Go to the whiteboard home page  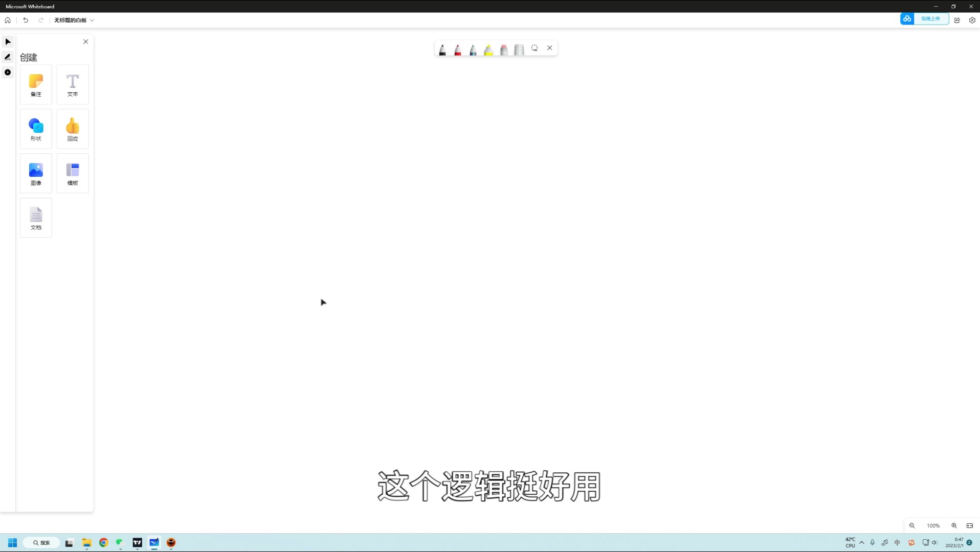coord(8,20)
